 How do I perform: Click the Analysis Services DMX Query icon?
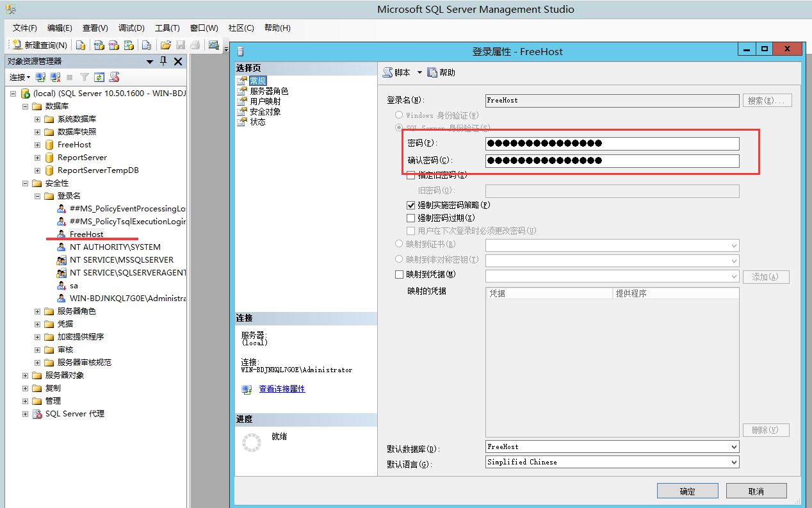point(114,45)
